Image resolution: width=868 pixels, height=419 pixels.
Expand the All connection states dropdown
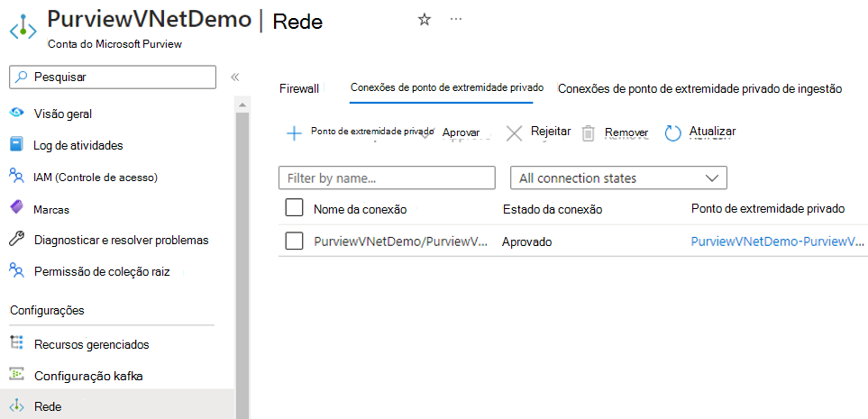click(x=618, y=178)
